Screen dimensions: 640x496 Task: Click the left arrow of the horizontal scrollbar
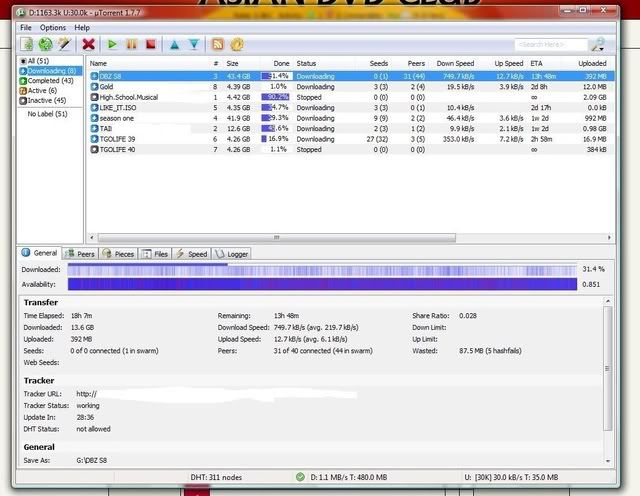(92, 237)
